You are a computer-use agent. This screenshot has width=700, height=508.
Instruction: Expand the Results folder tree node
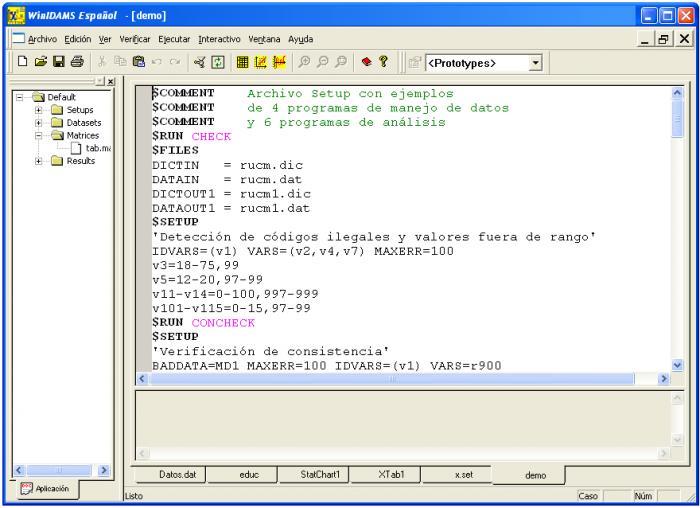pos(38,161)
